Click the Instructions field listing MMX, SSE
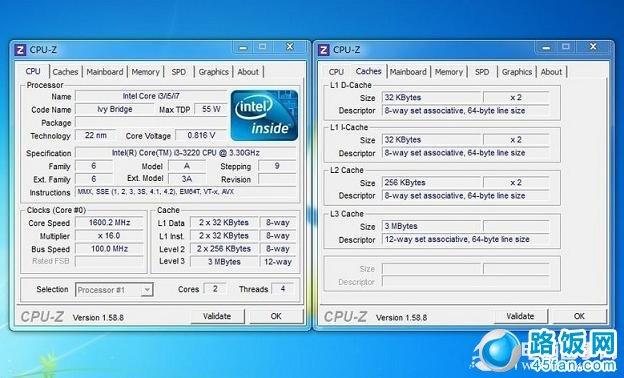The width and height of the screenshot is (624, 378). coord(186,192)
